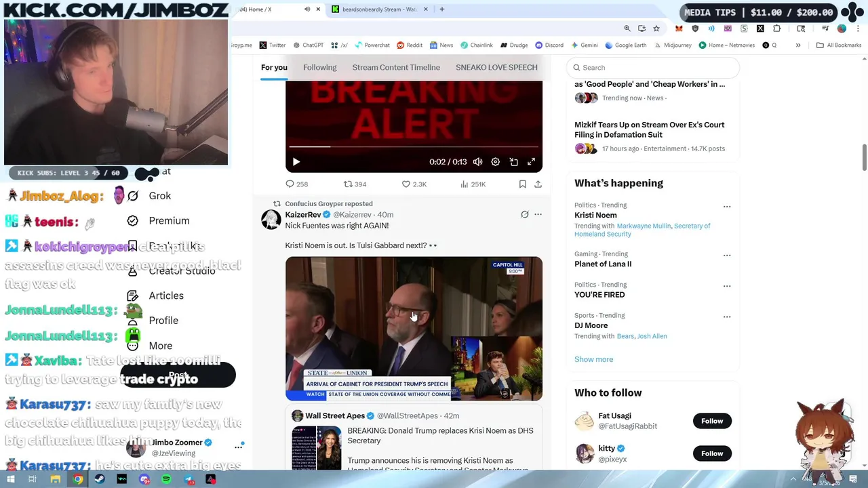868x488 pixels.
Task: Toggle picture-in-picture on Breaking Alert video
Action: 513,162
